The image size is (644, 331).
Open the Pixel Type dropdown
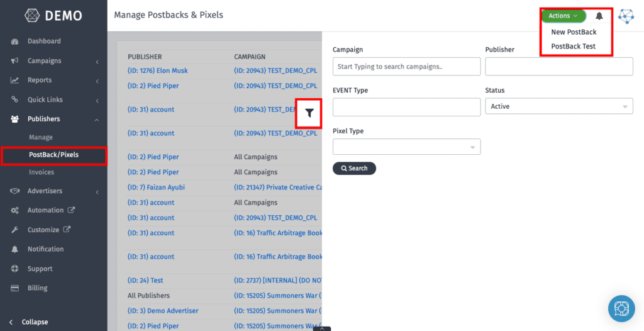[406, 147]
